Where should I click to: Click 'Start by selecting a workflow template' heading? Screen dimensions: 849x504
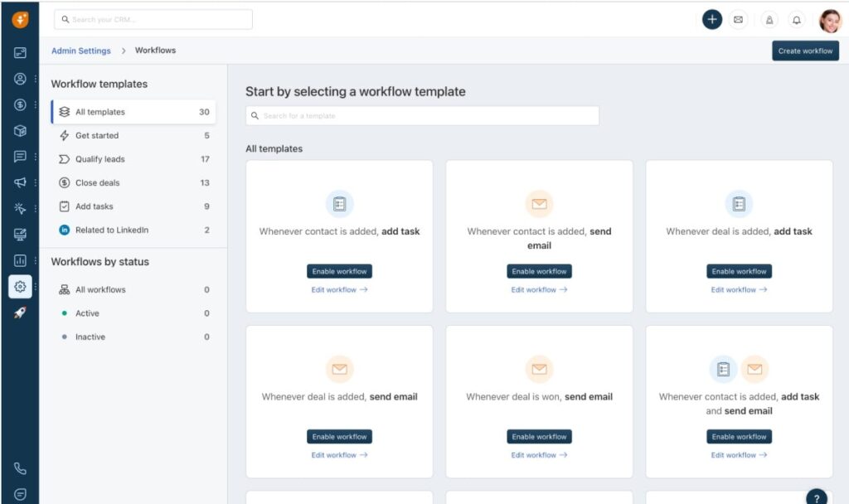[355, 91]
